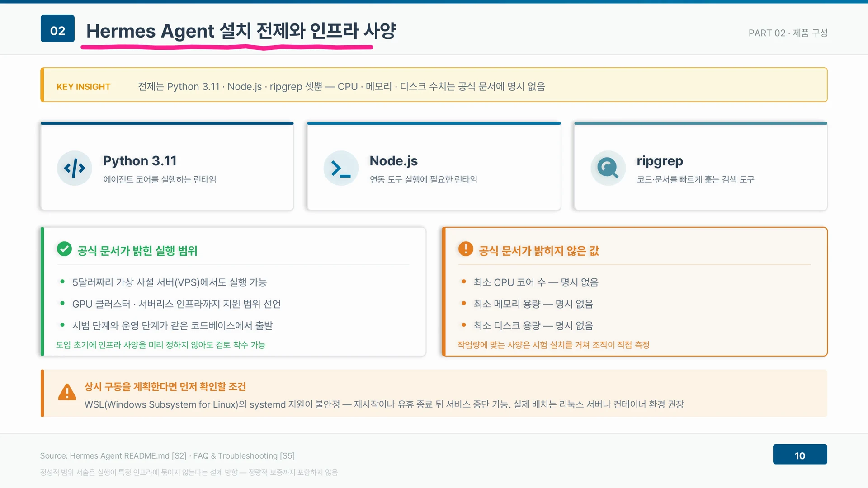The image size is (868, 488).
Task: Click the warning triangle icon in the bottom notice
Action: tap(67, 392)
